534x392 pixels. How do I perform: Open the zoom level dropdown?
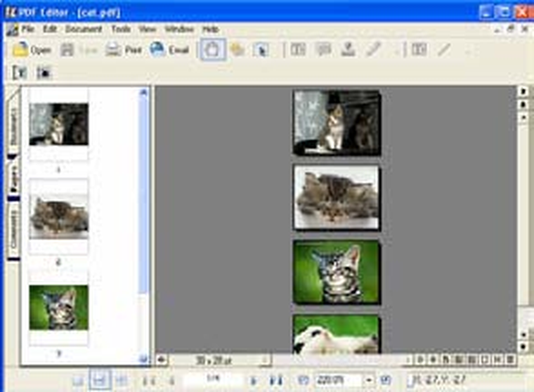368,380
